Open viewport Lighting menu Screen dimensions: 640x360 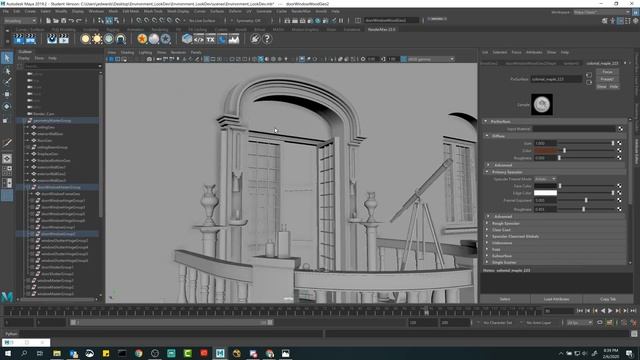click(x=145, y=52)
